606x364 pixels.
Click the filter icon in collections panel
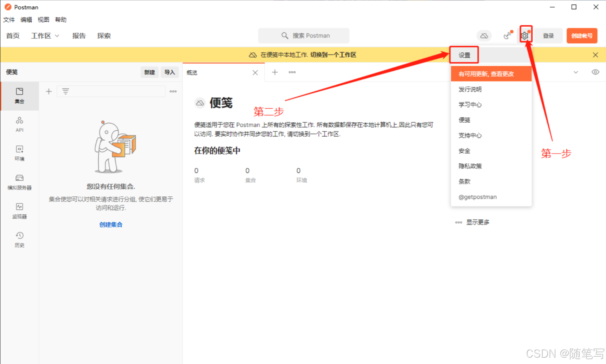click(x=65, y=91)
